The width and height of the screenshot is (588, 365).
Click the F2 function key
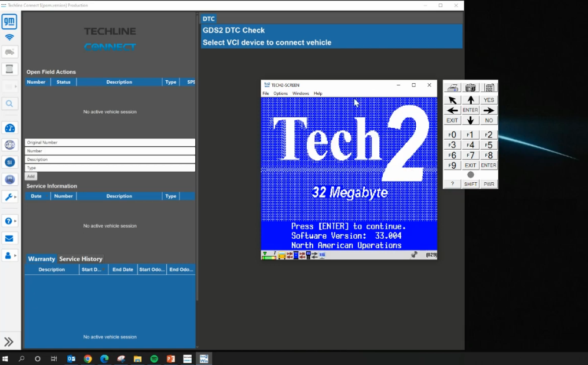point(489,135)
